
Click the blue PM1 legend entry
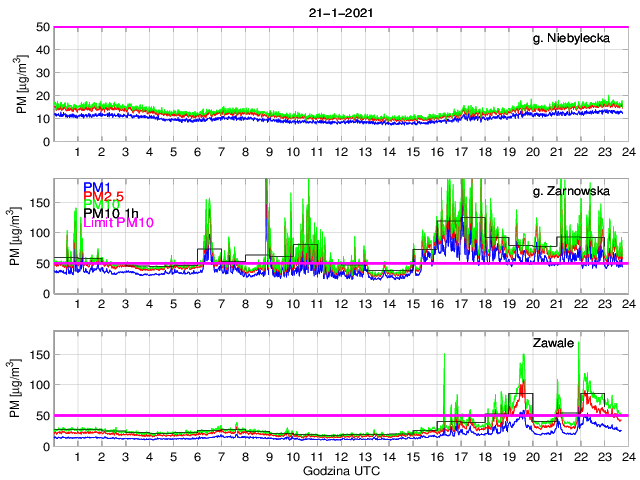[97, 187]
